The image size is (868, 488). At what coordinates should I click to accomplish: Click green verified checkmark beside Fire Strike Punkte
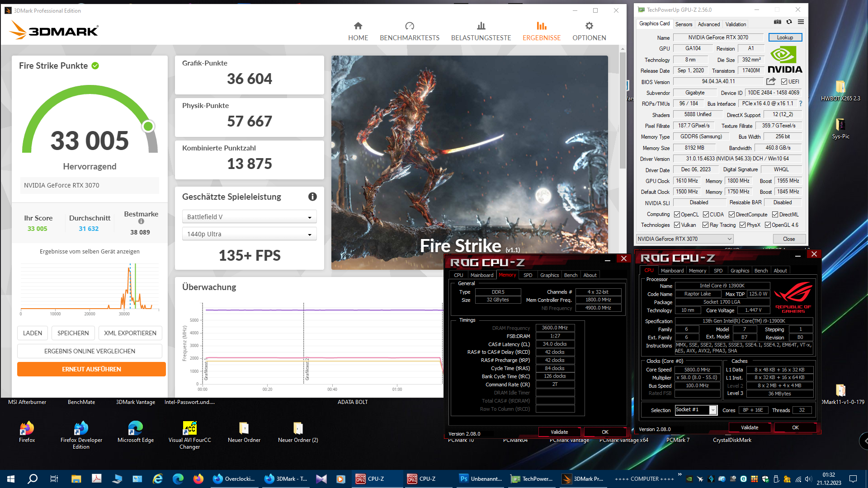[95, 66]
